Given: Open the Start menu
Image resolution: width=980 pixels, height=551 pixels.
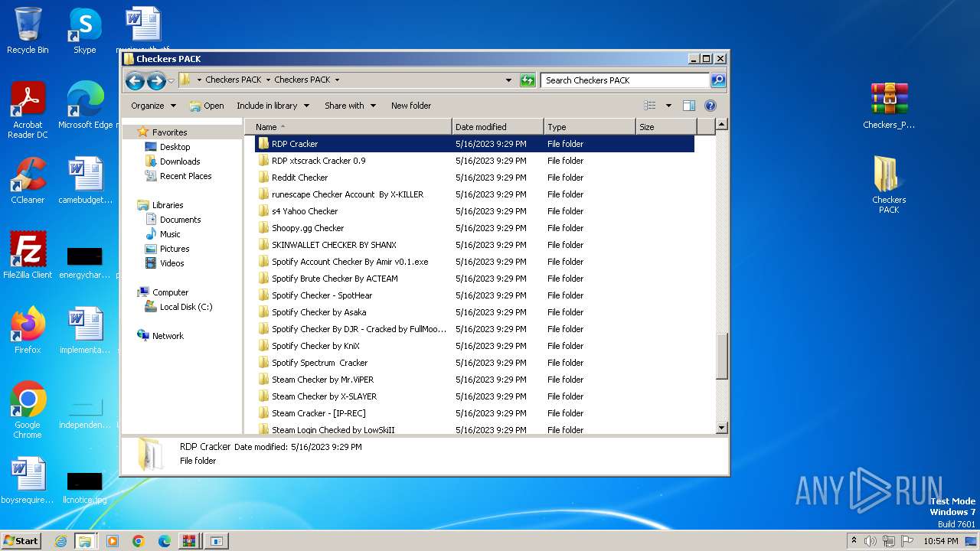Looking at the screenshot, I should coord(21,540).
